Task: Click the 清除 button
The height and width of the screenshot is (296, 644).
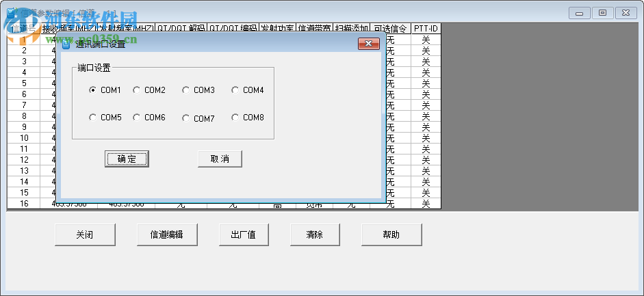Action: (x=315, y=235)
